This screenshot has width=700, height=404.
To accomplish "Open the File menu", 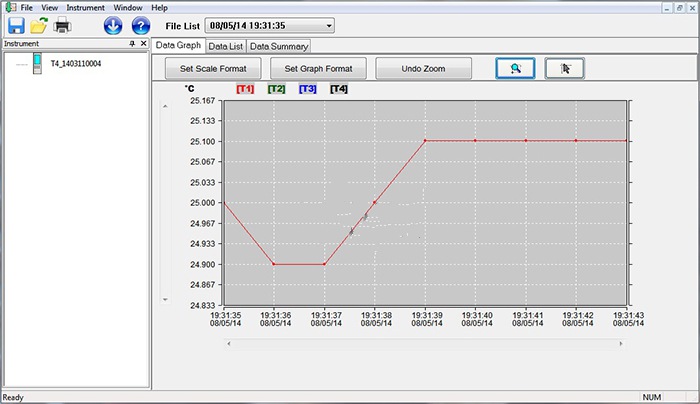I will click(x=27, y=8).
